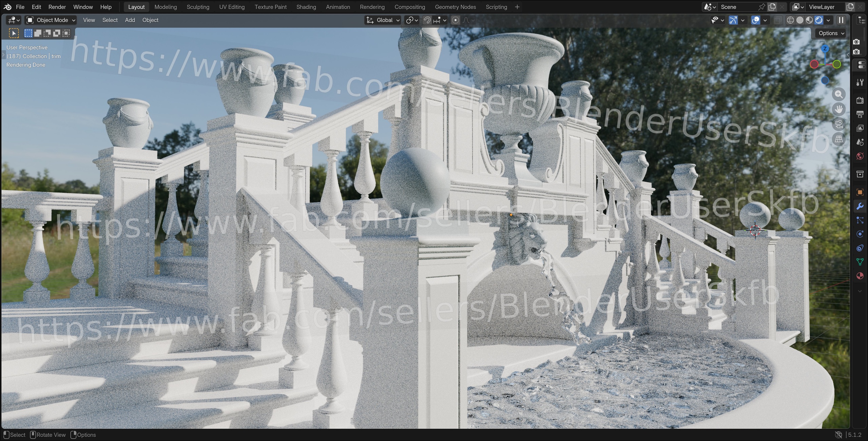
Task: Select the Select Box tool
Action: click(14, 33)
